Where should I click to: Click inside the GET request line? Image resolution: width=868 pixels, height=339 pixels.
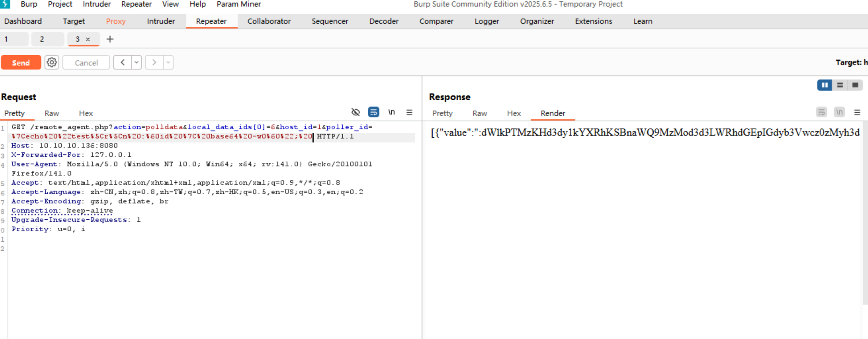192,132
